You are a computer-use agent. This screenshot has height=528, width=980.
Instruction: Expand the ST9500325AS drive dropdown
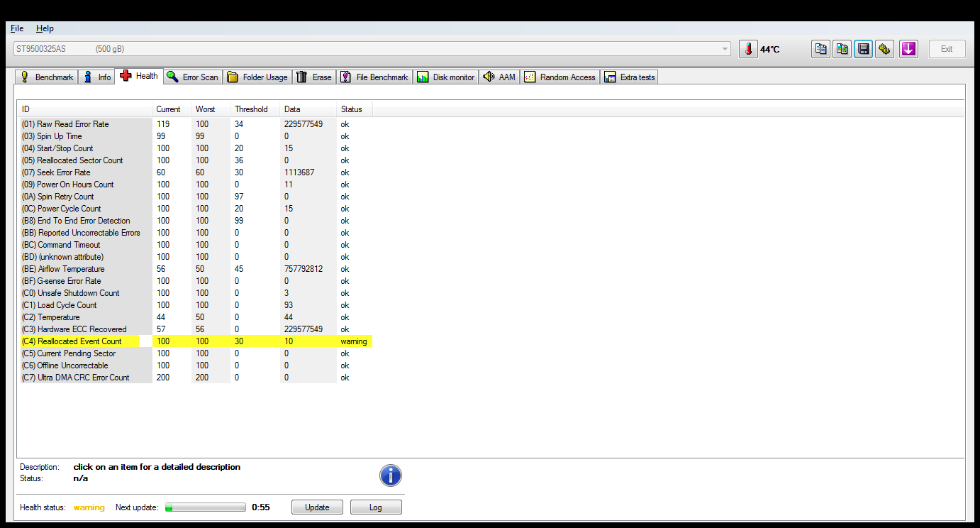point(725,49)
